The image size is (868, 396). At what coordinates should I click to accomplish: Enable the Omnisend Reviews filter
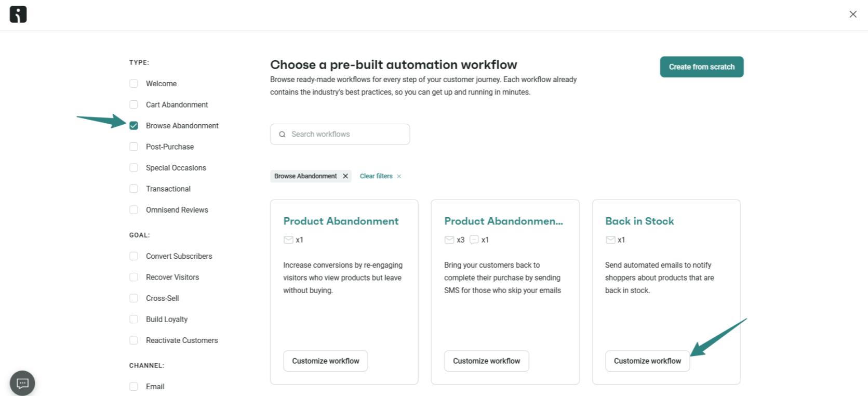(133, 209)
